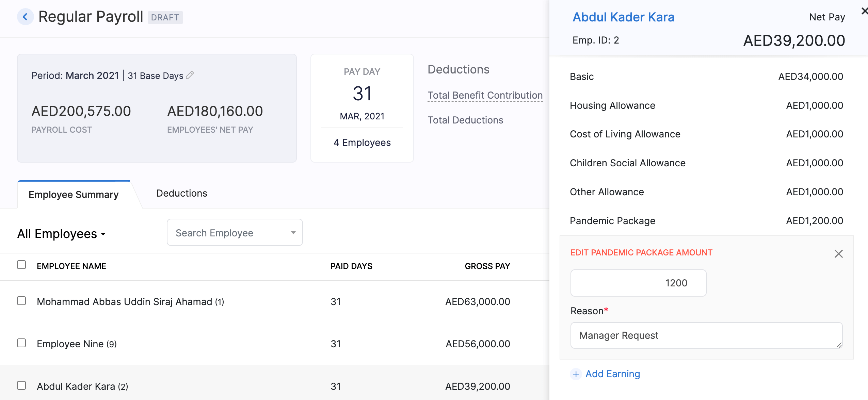868x400 pixels.
Task: Click the Add Earning link
Action: click(612, 373)
